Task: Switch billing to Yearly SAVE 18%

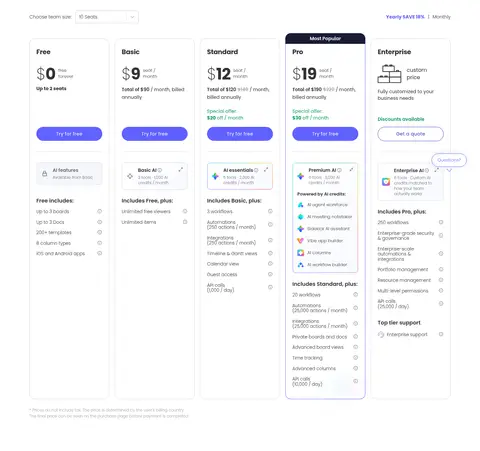Action: 405,17
